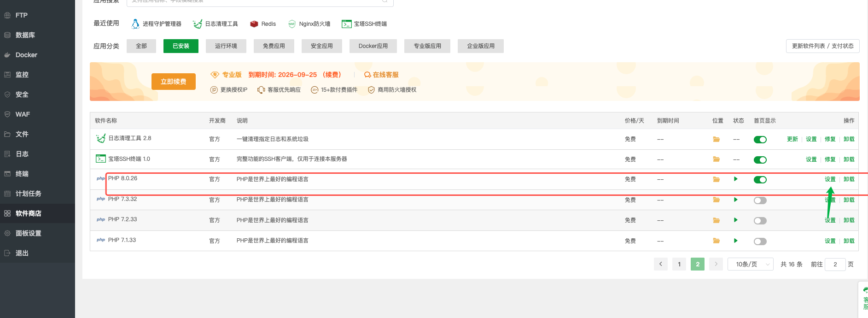Select the 免费应用 category tab
Image resolution: width=868 pixels, height=318 pixels.
tap(274, 46)
